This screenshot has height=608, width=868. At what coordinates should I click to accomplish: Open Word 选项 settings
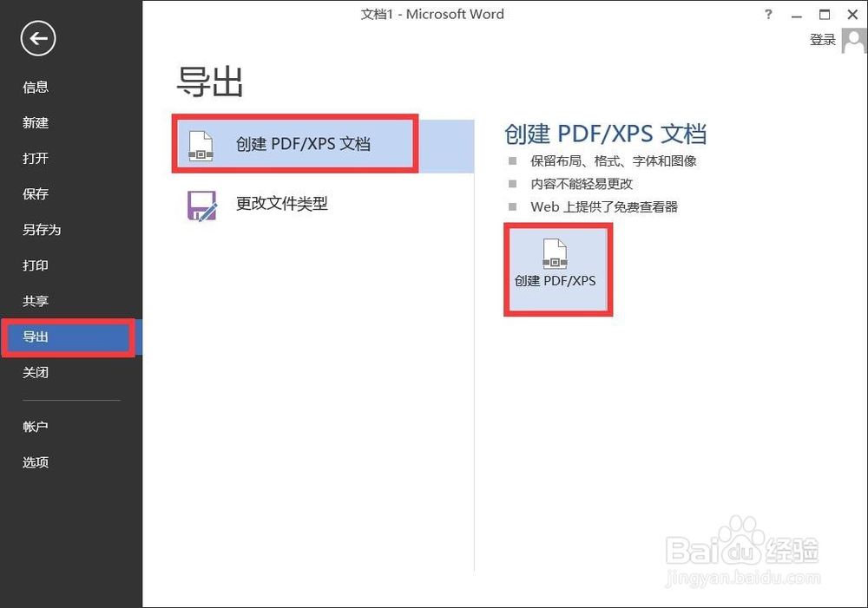pos(36,462)
